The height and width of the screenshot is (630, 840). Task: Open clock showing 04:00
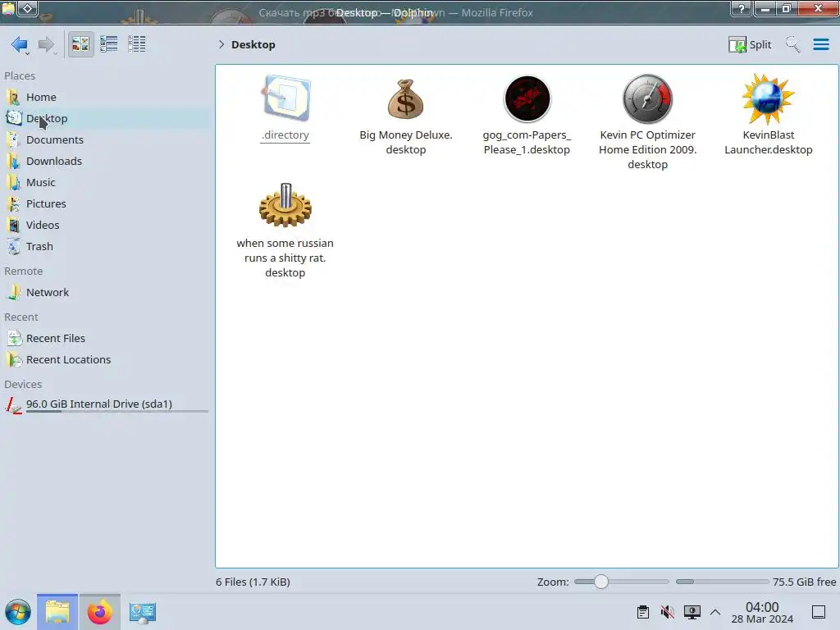762,612
